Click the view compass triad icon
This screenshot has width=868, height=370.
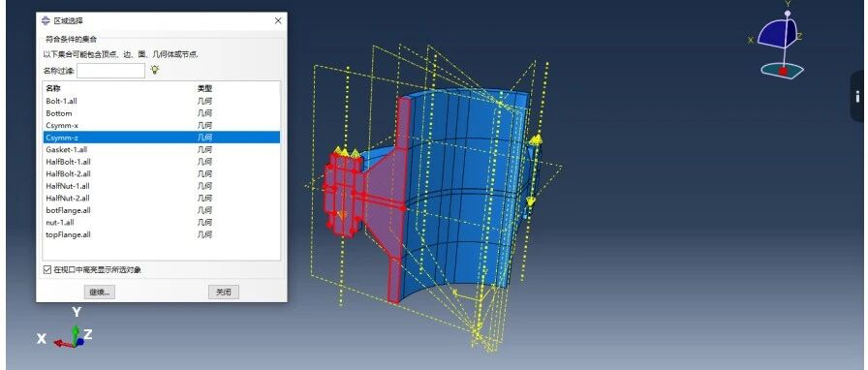(777, 42)
